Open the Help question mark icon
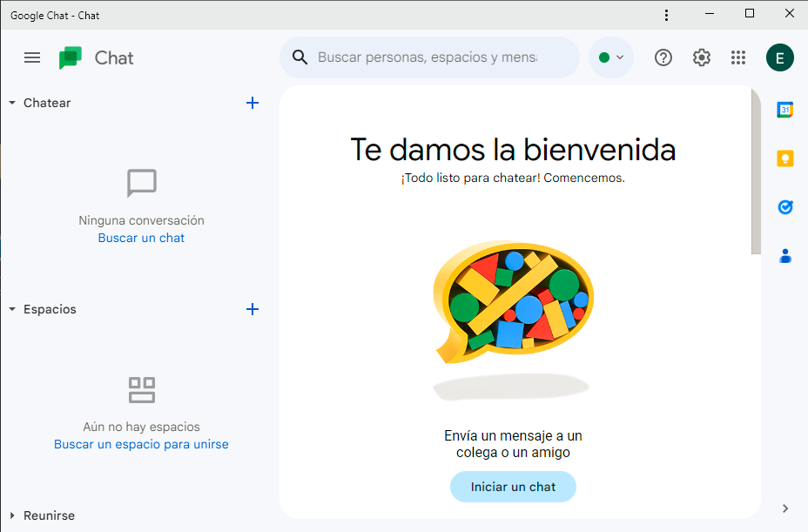Image resolution: width=808 pixels, height=532 pixels. (663, 57)
